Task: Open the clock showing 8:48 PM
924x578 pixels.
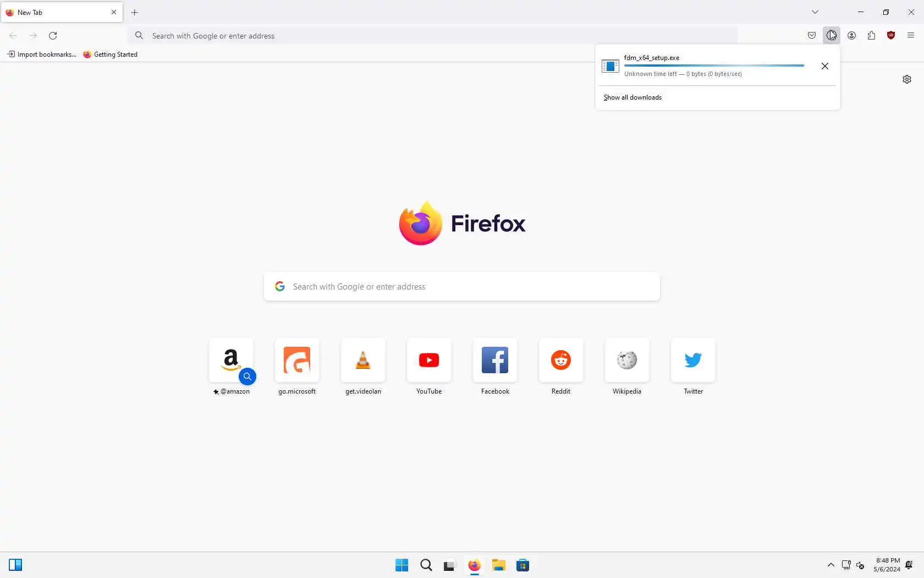Action: point(887,565)
